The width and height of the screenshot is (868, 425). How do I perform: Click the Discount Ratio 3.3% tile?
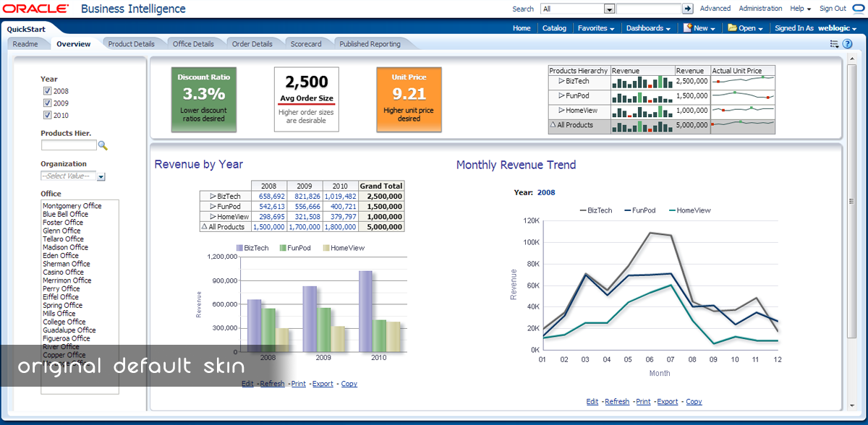[204, 100]
